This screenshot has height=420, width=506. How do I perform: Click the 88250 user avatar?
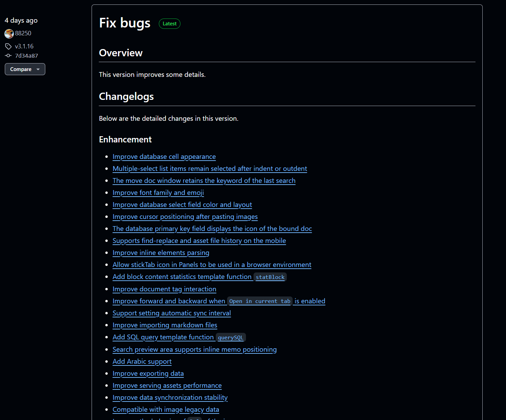(x=9, y=34)
